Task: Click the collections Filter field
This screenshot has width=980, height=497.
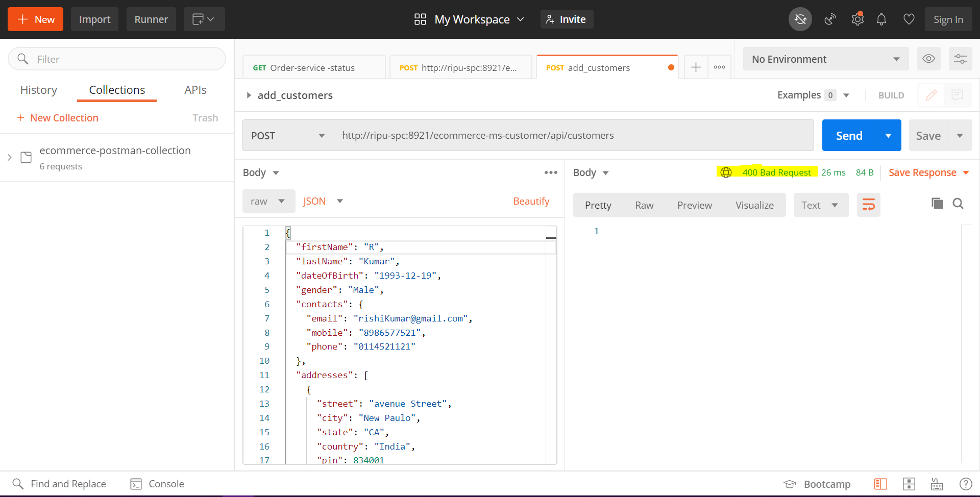Action: (117, 59)
